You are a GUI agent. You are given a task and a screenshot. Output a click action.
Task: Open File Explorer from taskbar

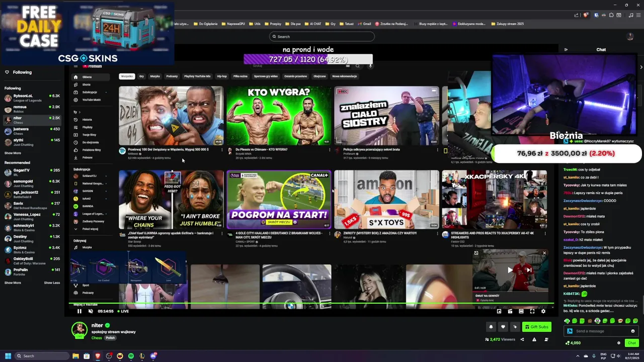[x=75, y=356]
